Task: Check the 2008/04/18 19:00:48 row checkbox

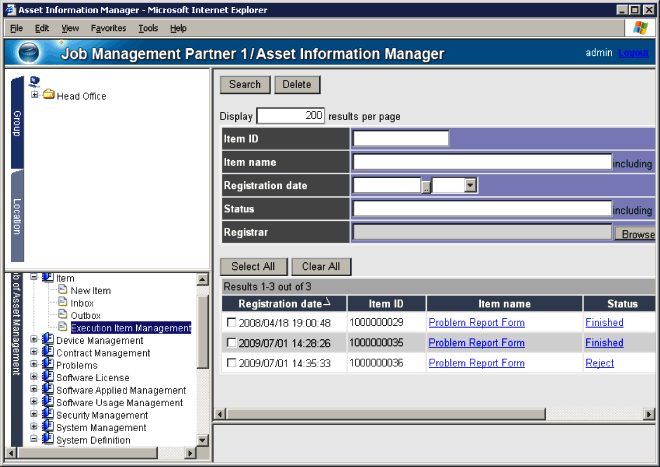Action: (x=232, y=323)
